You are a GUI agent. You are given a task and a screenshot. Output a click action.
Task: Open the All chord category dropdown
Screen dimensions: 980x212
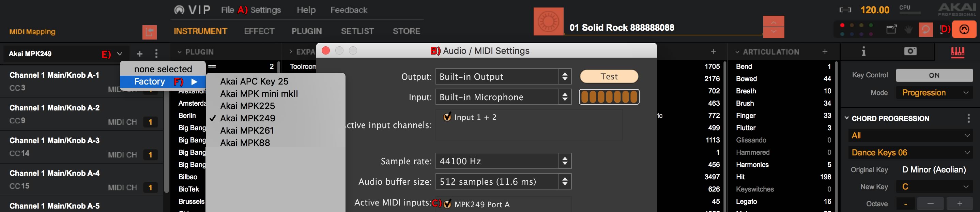pyautogui.click(x=910, y=136)
